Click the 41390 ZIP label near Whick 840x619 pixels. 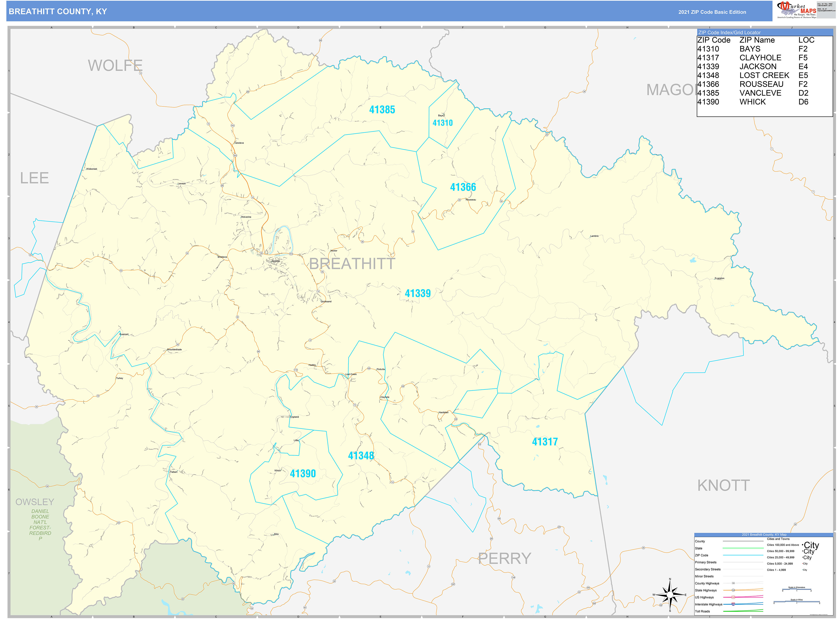click(x=303, y=474)
